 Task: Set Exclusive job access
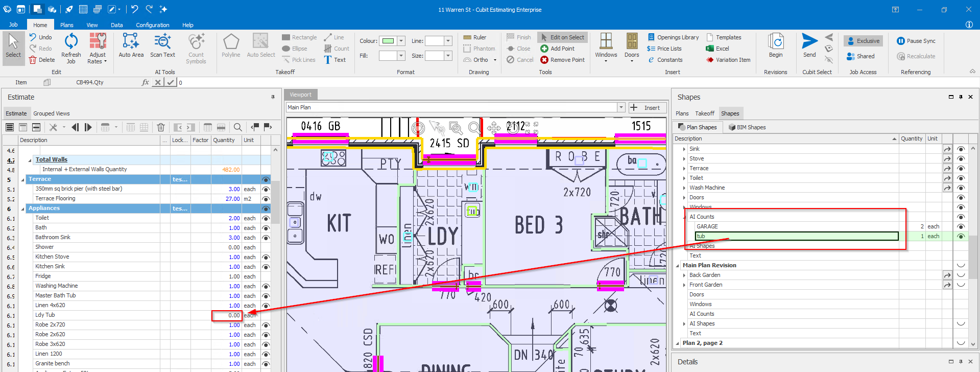(863, 41)
